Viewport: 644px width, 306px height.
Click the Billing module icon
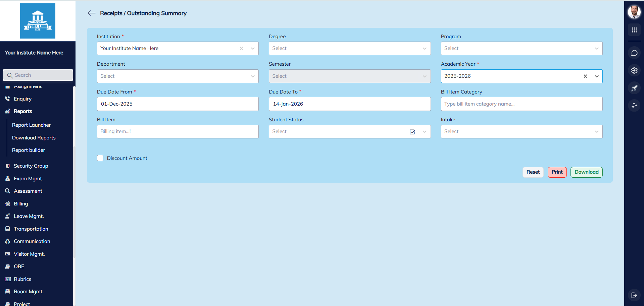pos(8,203)
